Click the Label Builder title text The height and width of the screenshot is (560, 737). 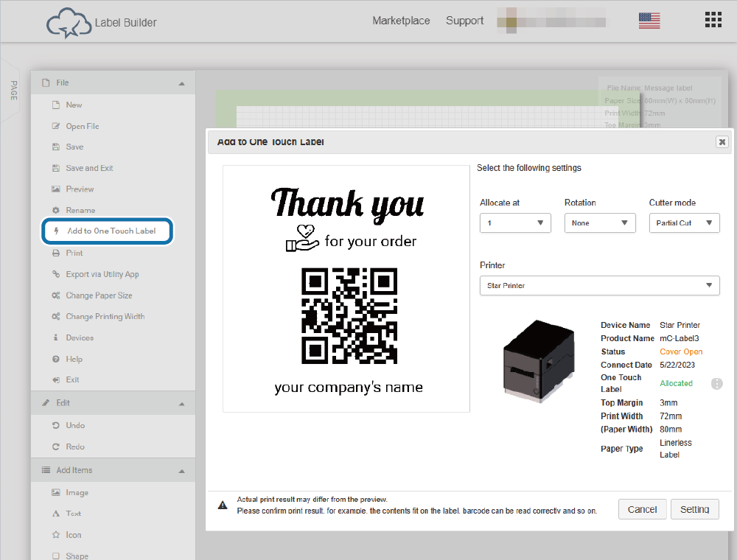tap(125, 23)
